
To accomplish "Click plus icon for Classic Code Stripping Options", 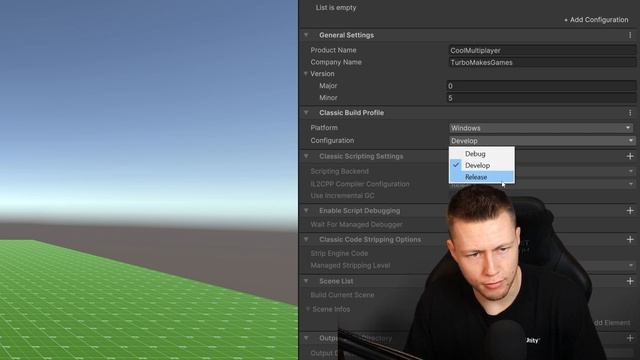I will tap(630, 240).
